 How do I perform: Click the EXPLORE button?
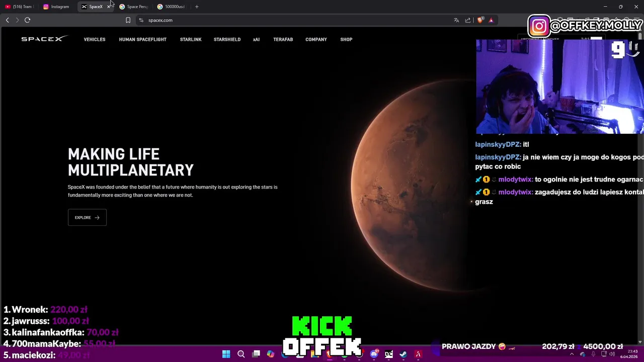click(87, 217)
